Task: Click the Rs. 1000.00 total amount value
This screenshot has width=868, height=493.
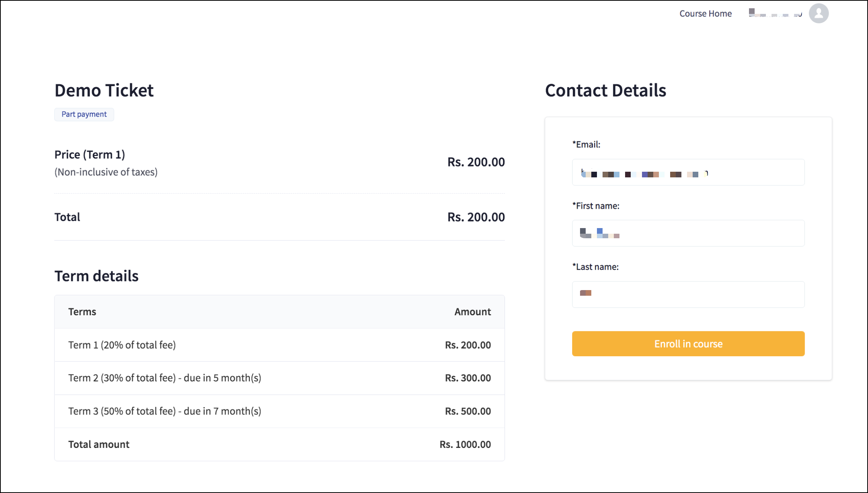Action: 465,444
